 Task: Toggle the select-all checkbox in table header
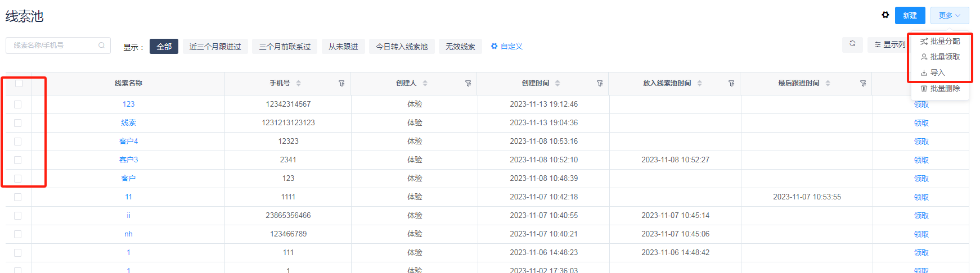19,83
